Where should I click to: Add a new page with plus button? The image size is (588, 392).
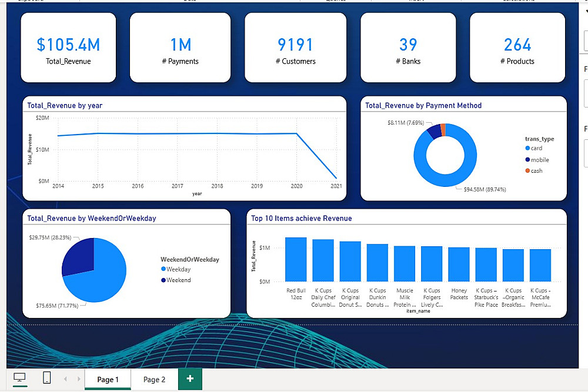click(190, 379)
